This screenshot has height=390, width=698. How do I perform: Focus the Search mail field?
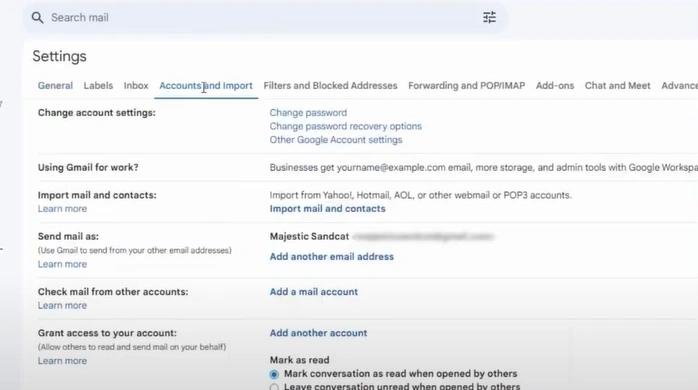[265, 18]
